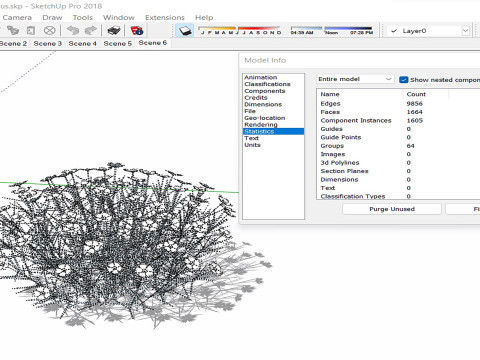Click the Images row in statistics
Viewport: 480px width, 360px height.
[x=397, y=154]
